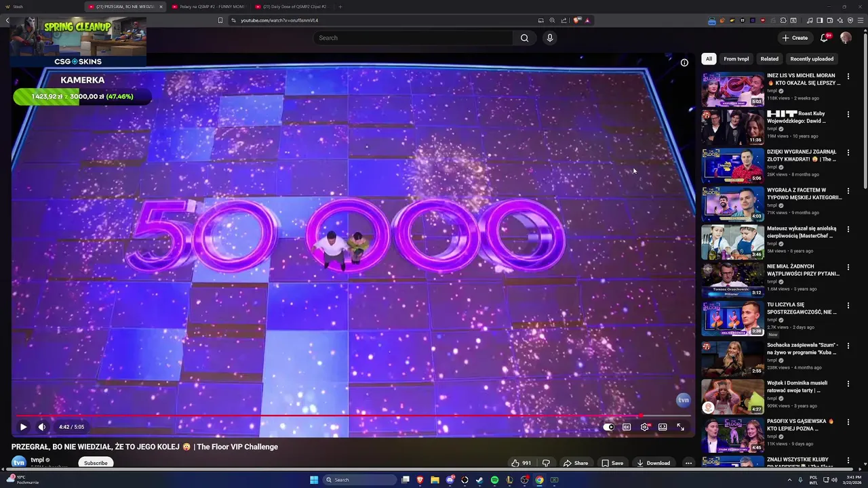Subscribe to the tvnpl channel

(96, 463)
